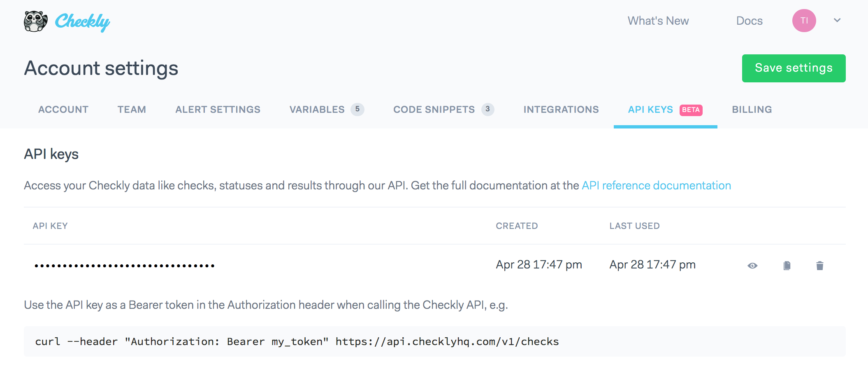
Task: Open the Account tab
Action: coord(63,110)
